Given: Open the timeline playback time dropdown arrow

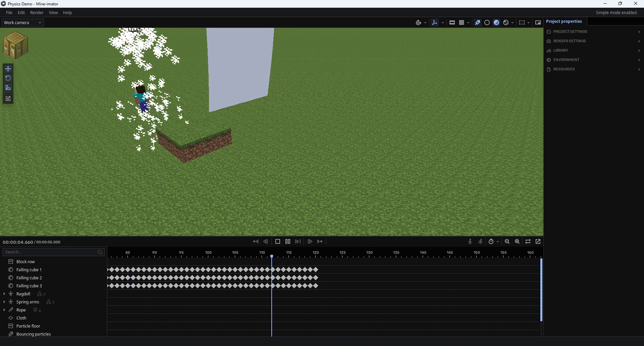Looking at the screenshot, I should pyautogui.click(x=498, y=242).
